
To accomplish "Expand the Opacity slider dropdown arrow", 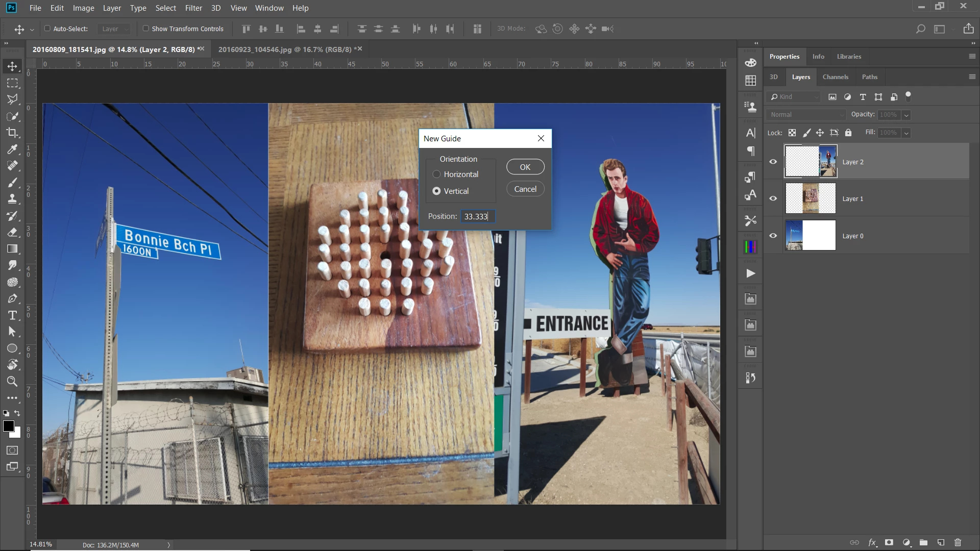I will tap(906, 115).
